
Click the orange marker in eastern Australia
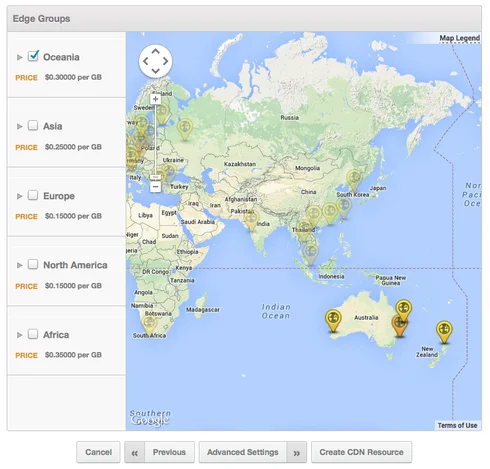click(x=399, y=326)
